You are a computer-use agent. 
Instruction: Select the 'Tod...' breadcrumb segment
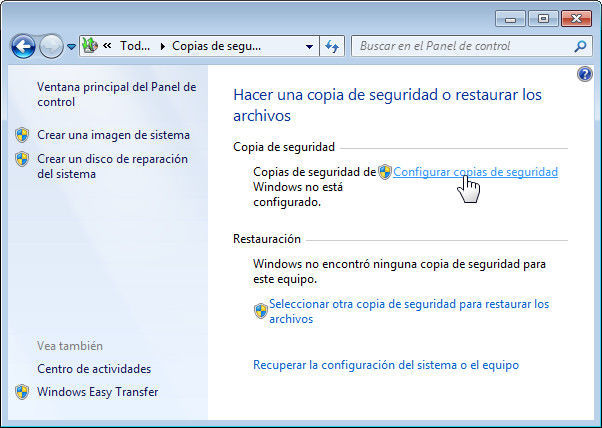coord(135,46)
